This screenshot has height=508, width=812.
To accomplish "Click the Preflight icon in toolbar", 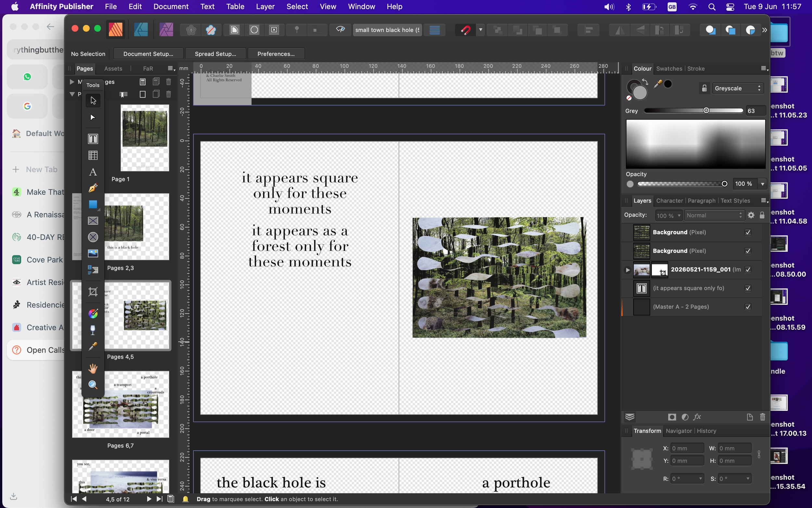I will click(340, 30).
